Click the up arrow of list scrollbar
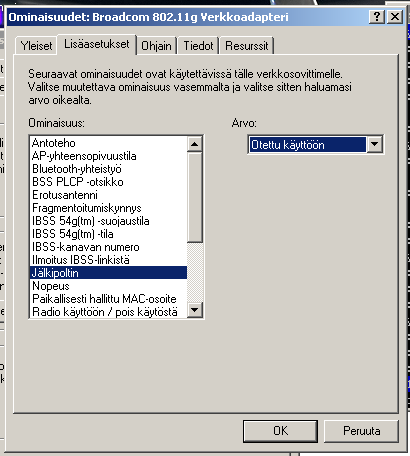Viewport: 410px width, 456px height. pyautogui.click(x=195, y=144)
